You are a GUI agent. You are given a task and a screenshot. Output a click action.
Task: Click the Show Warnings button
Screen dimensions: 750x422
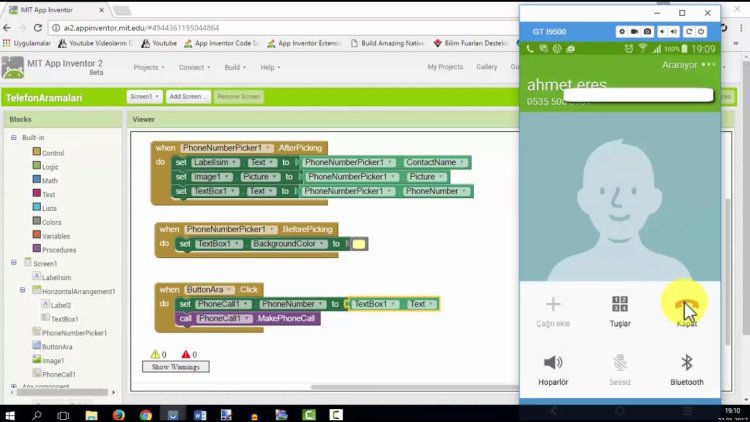[176, 367]
